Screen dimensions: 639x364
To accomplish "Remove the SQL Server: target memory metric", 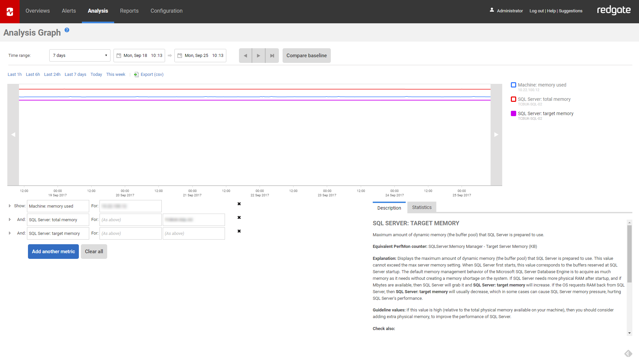I will (239, 231).
